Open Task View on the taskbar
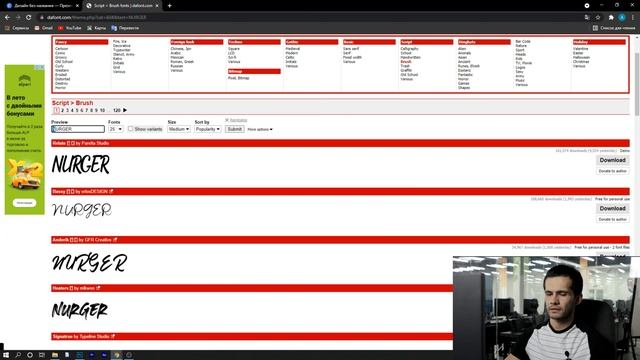The image size is (640, 360). pos(42,355)
